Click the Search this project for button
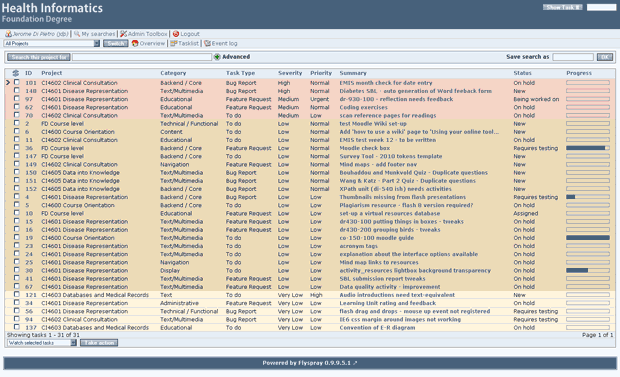The height and width of the screenshot is (377, 620). pos(39,57)
